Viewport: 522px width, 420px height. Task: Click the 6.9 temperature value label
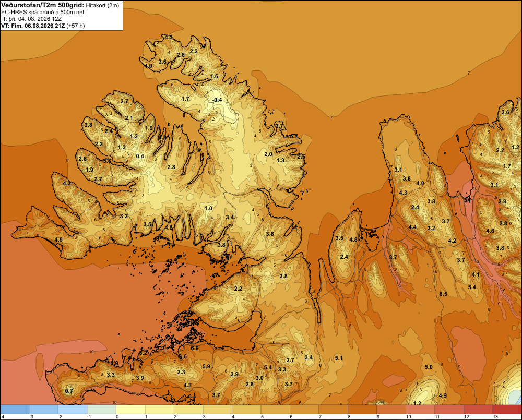click(195, 348)
